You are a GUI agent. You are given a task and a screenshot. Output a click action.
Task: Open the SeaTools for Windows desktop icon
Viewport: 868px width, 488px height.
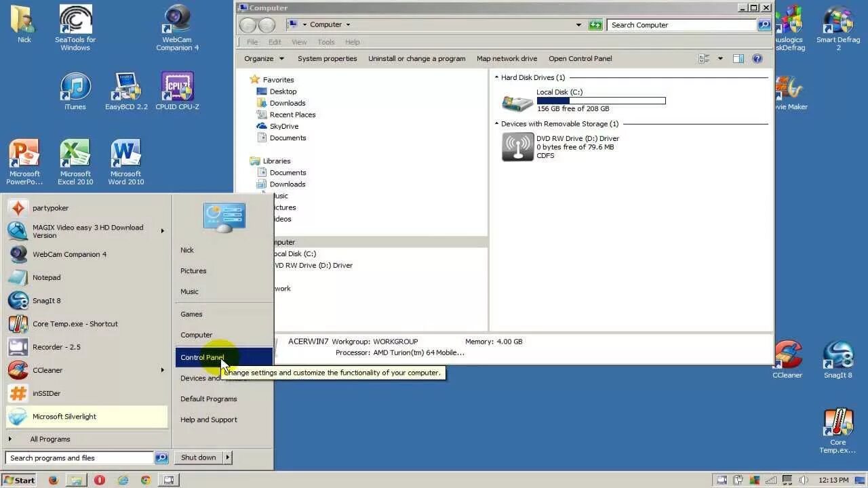click(75, 28)
